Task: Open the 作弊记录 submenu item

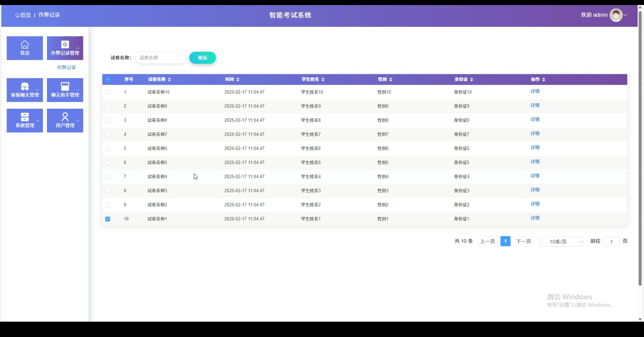Action: (x=66, y=67)
